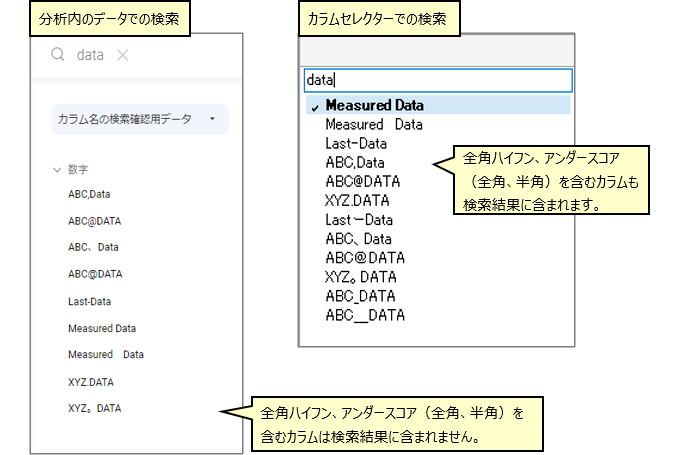This screenshot has height=455, width=680.
Task: Select Last-Data in the left analysis panel
Action: point(90,301)
